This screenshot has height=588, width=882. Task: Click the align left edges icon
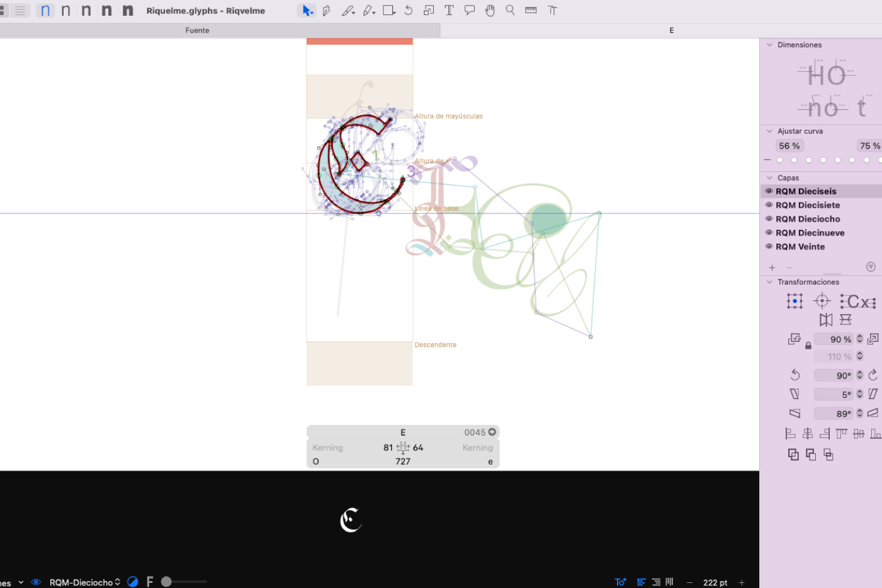click(790, 434)
